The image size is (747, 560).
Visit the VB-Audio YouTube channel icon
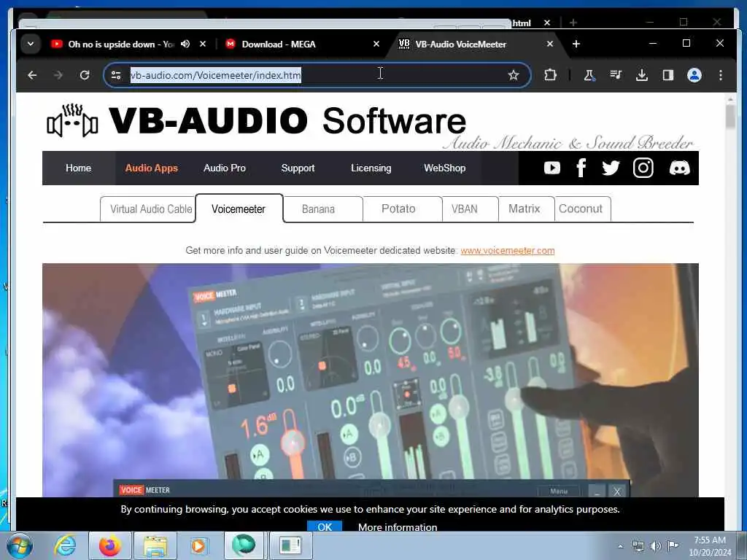click(552, 168)
